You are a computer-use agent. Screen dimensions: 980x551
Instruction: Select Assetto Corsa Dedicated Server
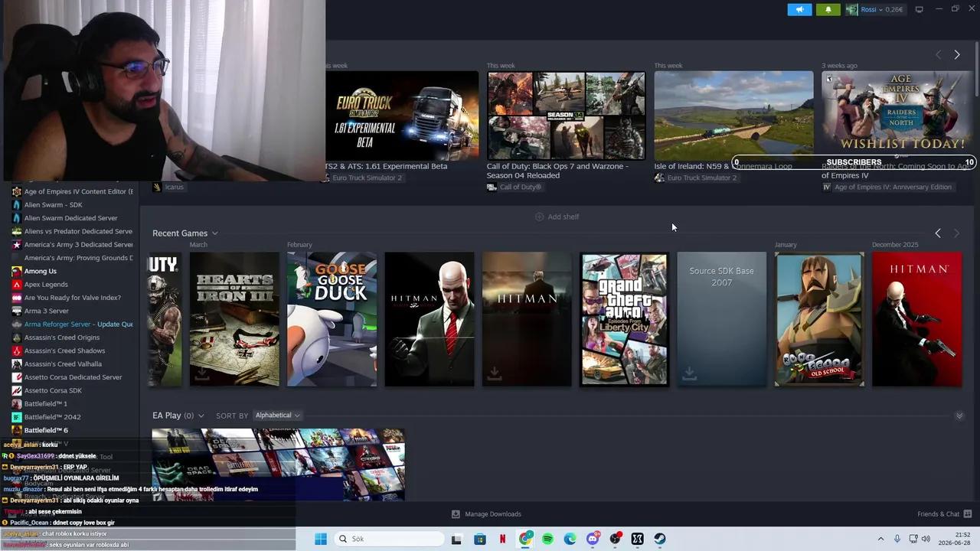click(x=71, y=377)
